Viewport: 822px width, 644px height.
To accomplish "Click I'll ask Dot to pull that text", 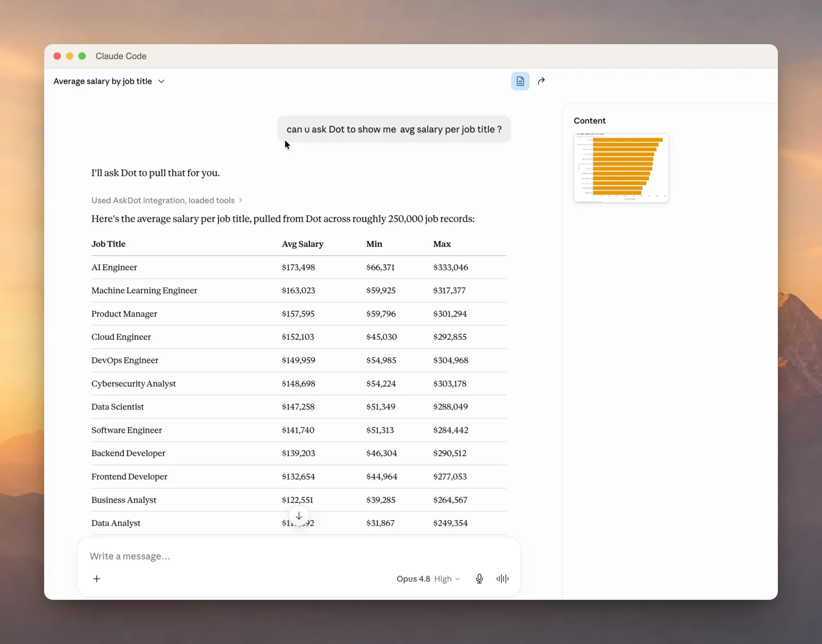I will coord(156,173).
